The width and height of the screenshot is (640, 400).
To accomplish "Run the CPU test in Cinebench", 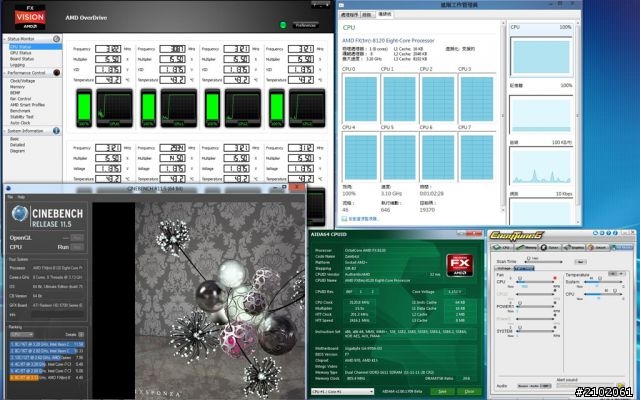I will pos(77,247).
